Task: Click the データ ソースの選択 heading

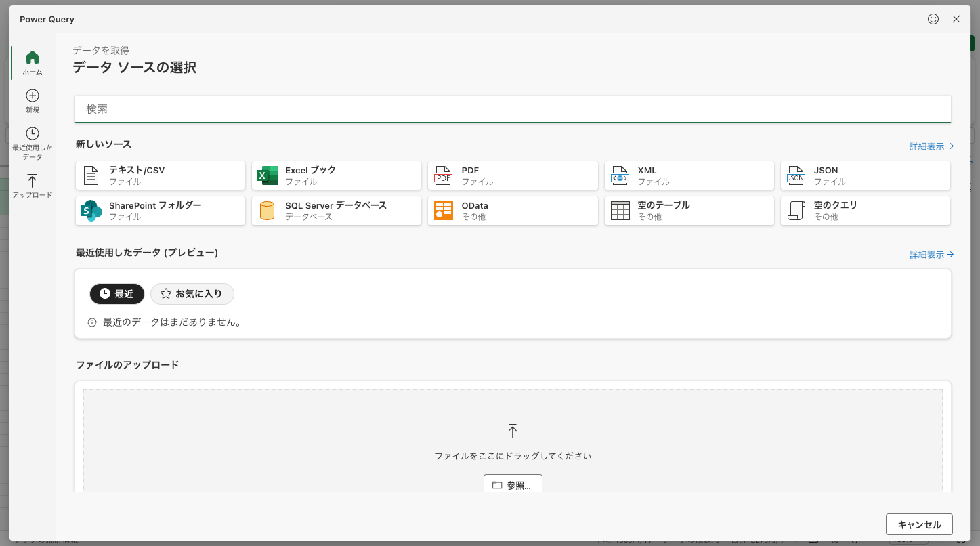Action: (135, 68)
